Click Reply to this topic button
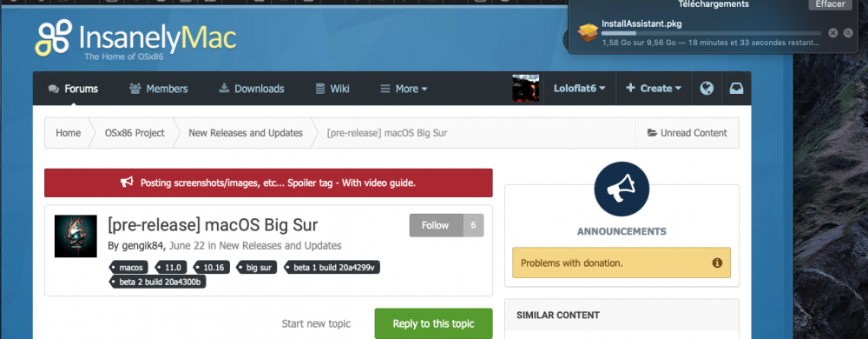 tap(433, 324)
